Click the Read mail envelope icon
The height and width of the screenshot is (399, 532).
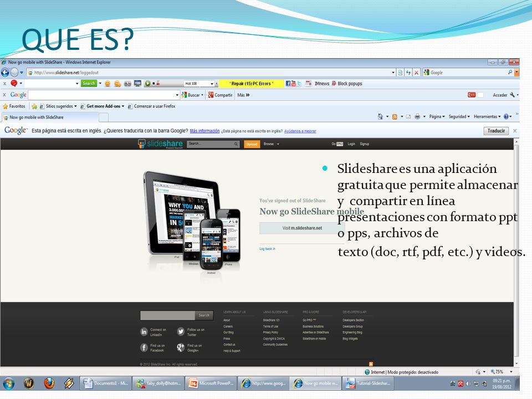pos(408,117)
